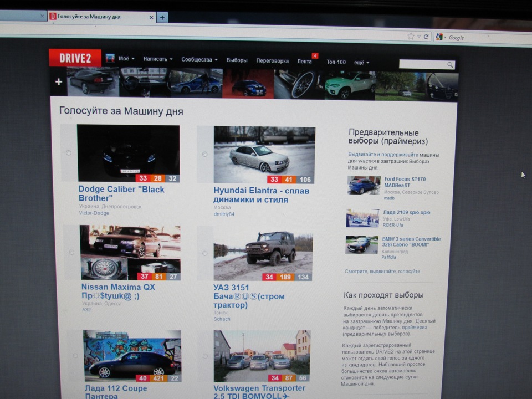Open user profile dmitriy84
The height and width of the screenshot is (399, 532).
(224, 214)
